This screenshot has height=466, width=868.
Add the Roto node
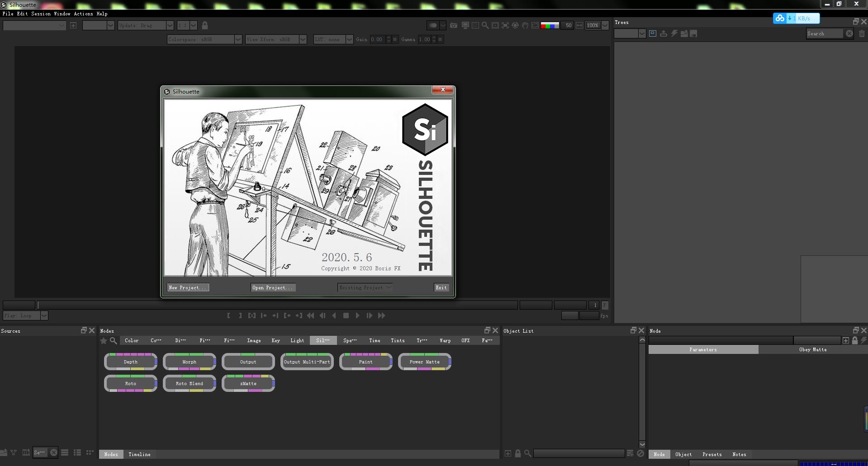[131, 383]
